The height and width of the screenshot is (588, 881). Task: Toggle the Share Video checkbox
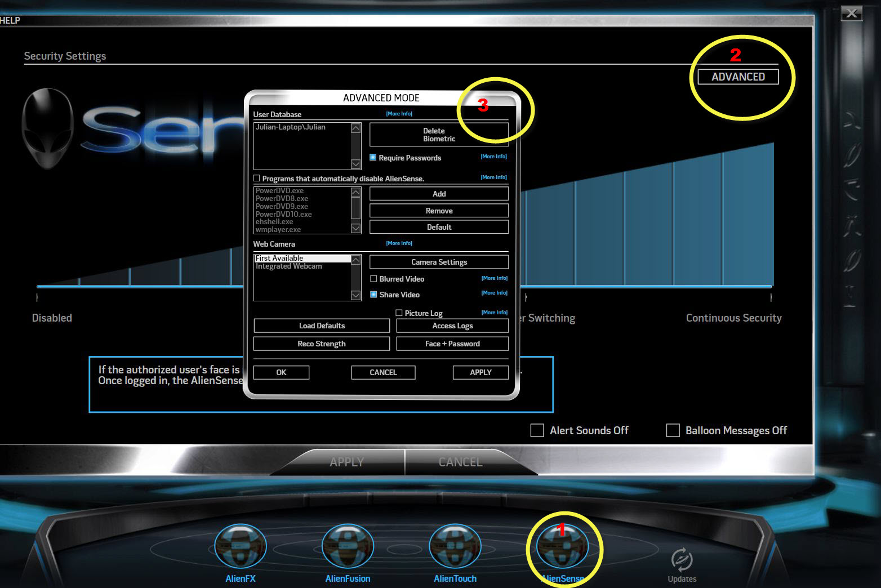point(373,295)
